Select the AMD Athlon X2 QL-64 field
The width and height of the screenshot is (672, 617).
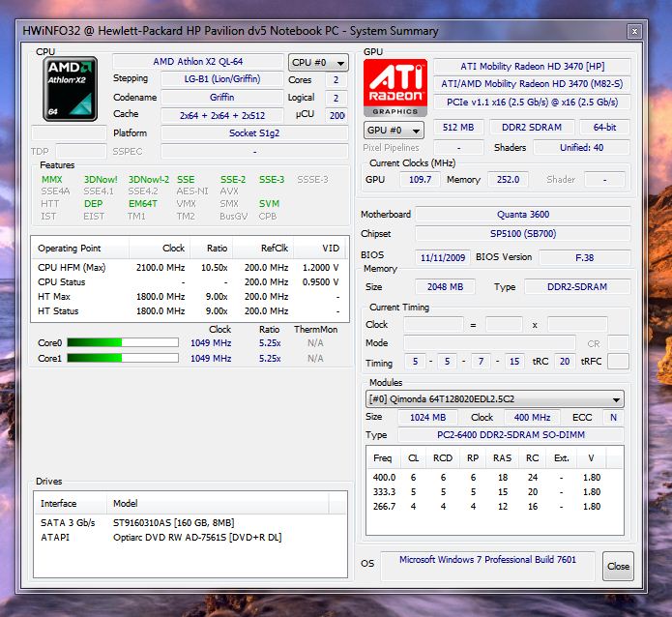pos(198,61)
